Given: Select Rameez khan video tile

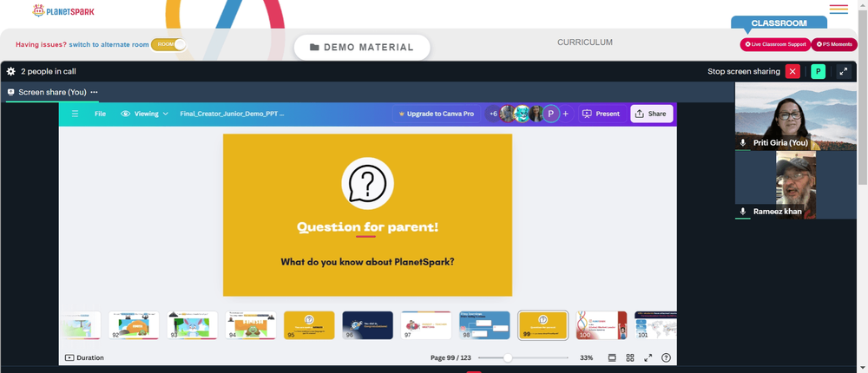Looking at the screenshot, I should pyautogui.click(x=796, y=185).
